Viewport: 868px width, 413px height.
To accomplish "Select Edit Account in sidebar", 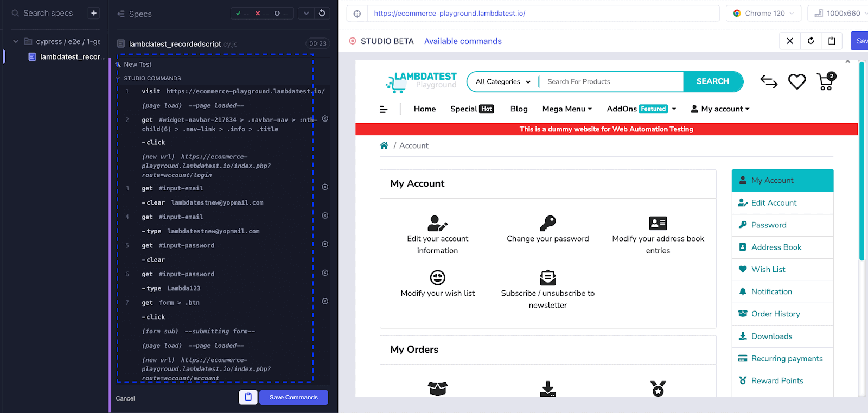I will pyautogui.click(x=774, y=203).
